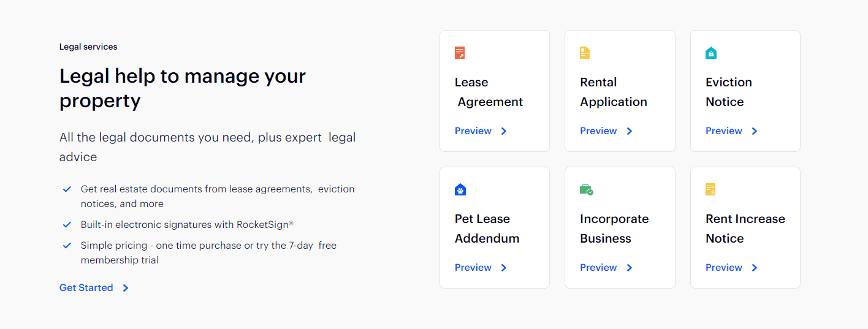Select the Lease Agreement card title
This screenshot has width=868, height=329.
[x=489, y=92]
